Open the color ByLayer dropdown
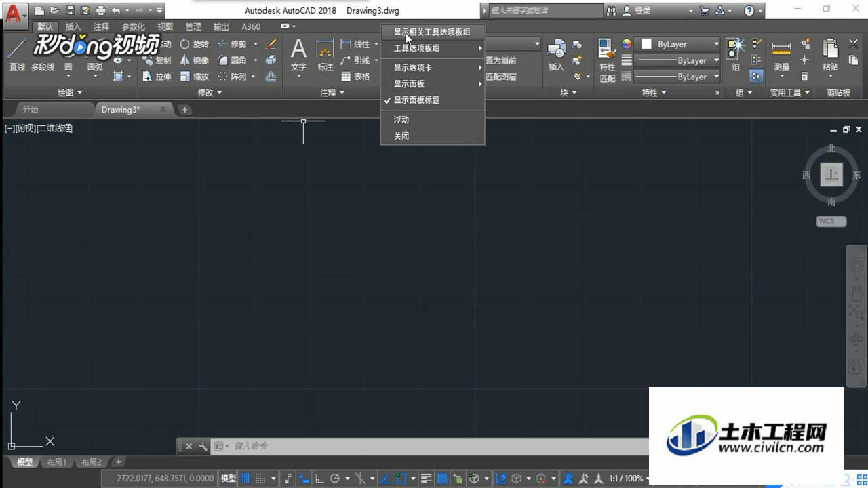The height and width of the screenshot is (488, 868). 678,44
